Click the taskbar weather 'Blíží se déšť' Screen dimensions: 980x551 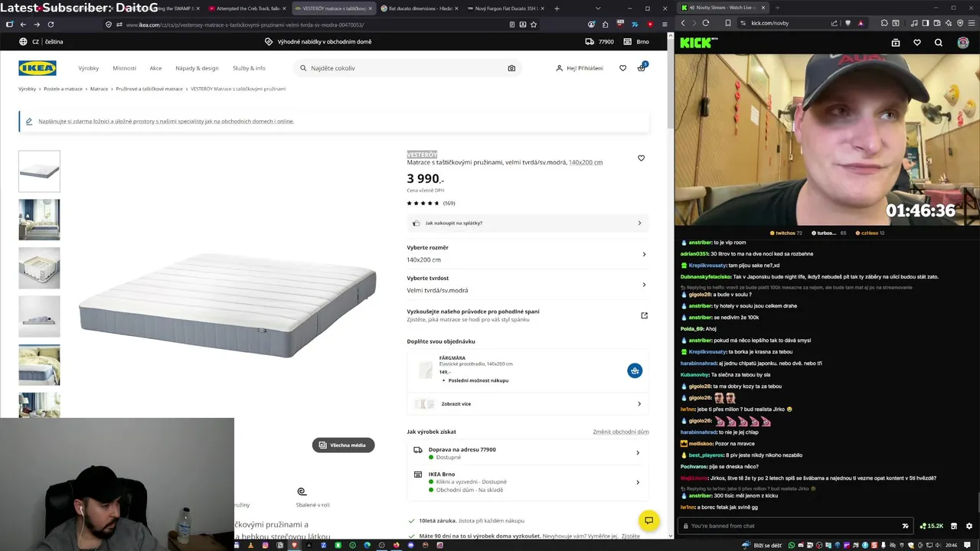click(x=761, y=546)
